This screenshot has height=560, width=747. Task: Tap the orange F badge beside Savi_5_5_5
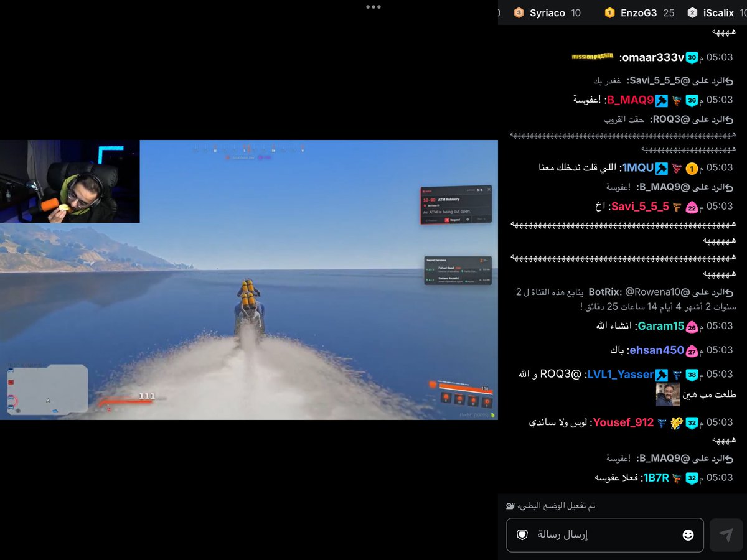tap(677, 207)
